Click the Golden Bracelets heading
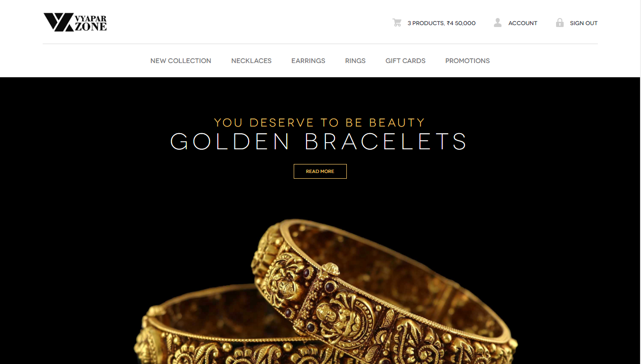 coord(319,142)
